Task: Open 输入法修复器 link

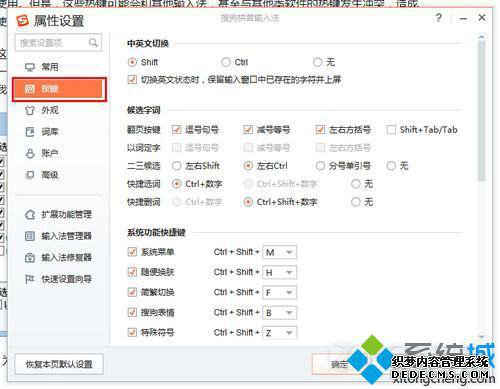Action: 66,258
